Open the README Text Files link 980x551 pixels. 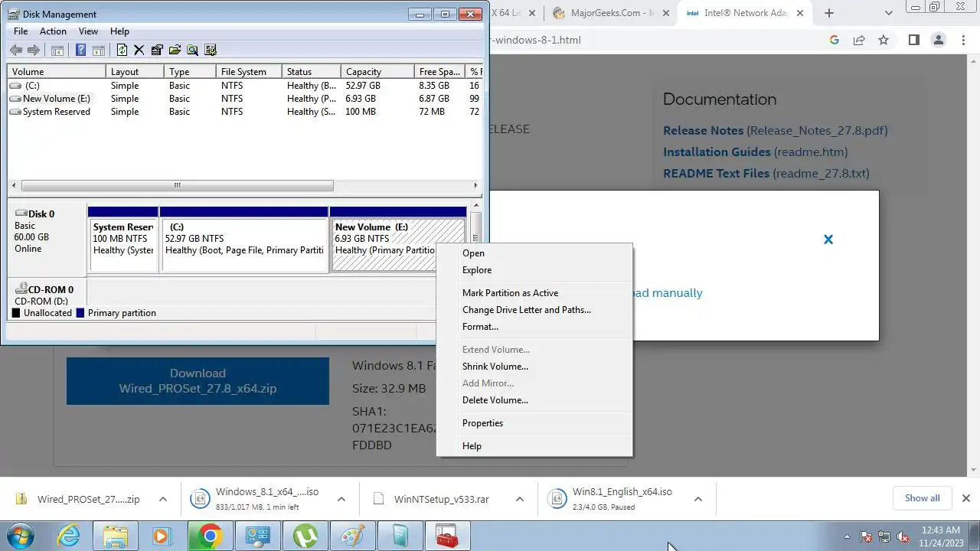coord(716,174)
